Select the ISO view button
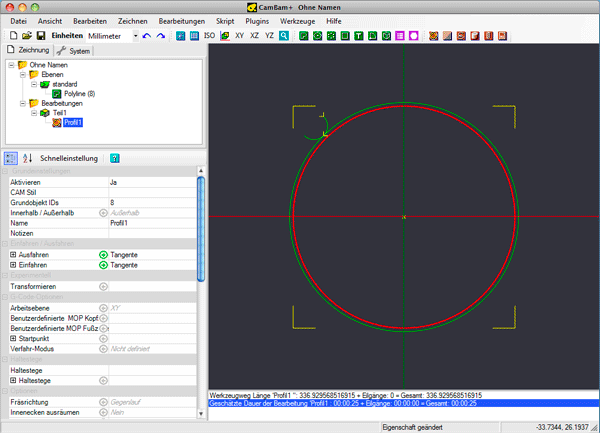The width and height of the screenshot is (600, 433). click(209, 36)
